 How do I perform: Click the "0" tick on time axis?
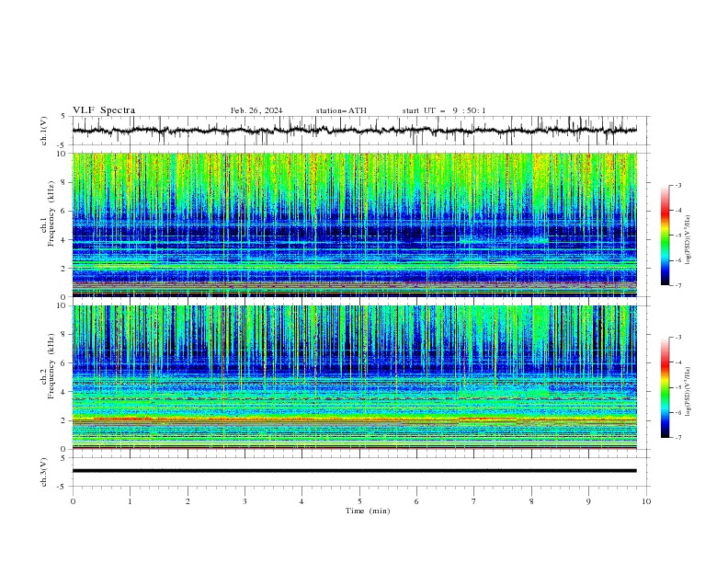coord(73,501)
